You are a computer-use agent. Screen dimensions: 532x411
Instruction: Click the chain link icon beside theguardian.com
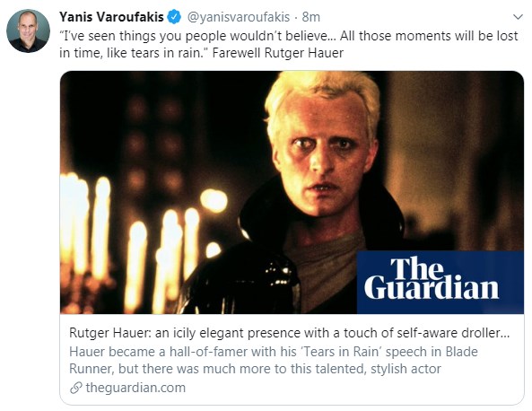click(76, 388)
